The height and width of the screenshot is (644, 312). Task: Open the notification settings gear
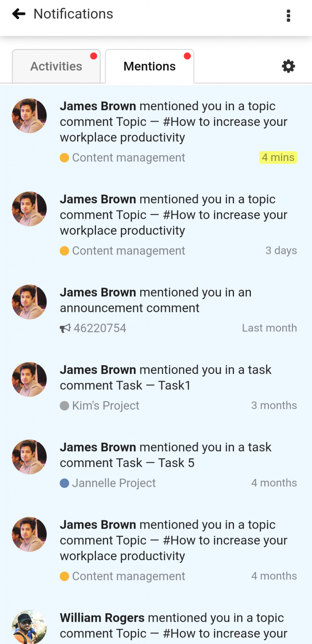coord(288,66)
